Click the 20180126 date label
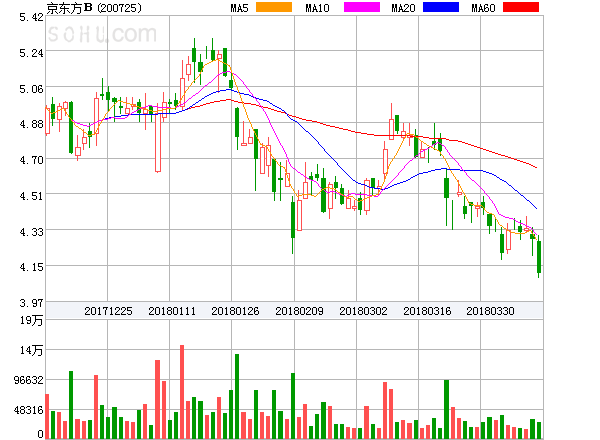 235,311
